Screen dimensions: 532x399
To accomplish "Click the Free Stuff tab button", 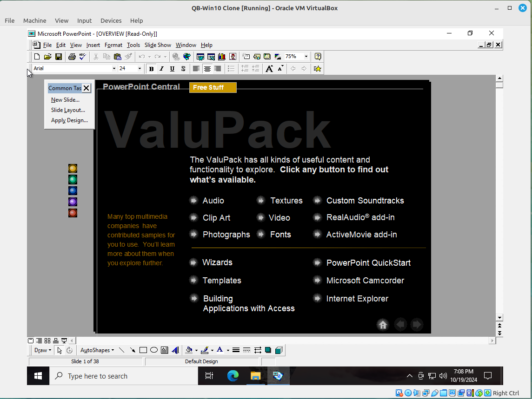I will click(x=213, y=87).
